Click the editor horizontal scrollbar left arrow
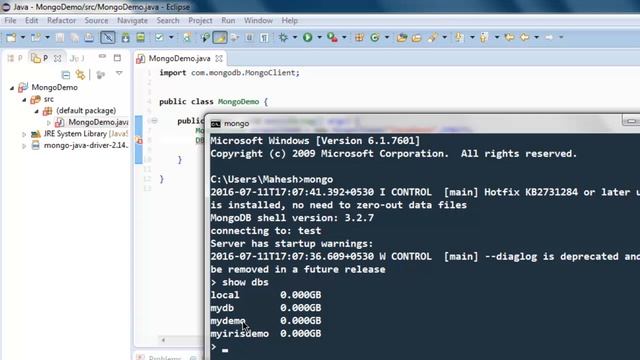The width and height of the screenshot is (640, 360). point(163,340)
